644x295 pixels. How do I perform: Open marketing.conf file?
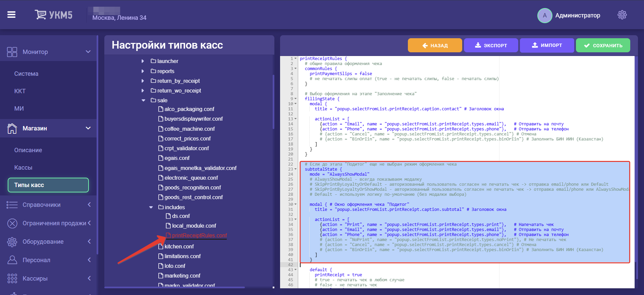[x=182, y=276]
